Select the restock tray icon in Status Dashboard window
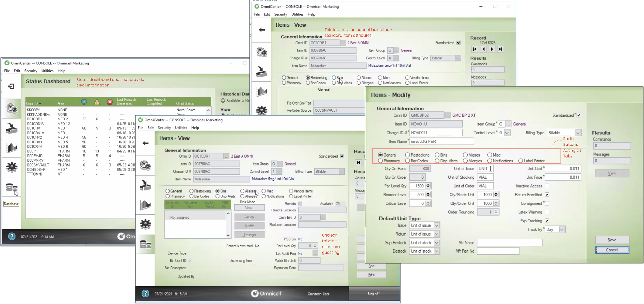The height and width of the screenshot is (304, 644). click(12, 128)
